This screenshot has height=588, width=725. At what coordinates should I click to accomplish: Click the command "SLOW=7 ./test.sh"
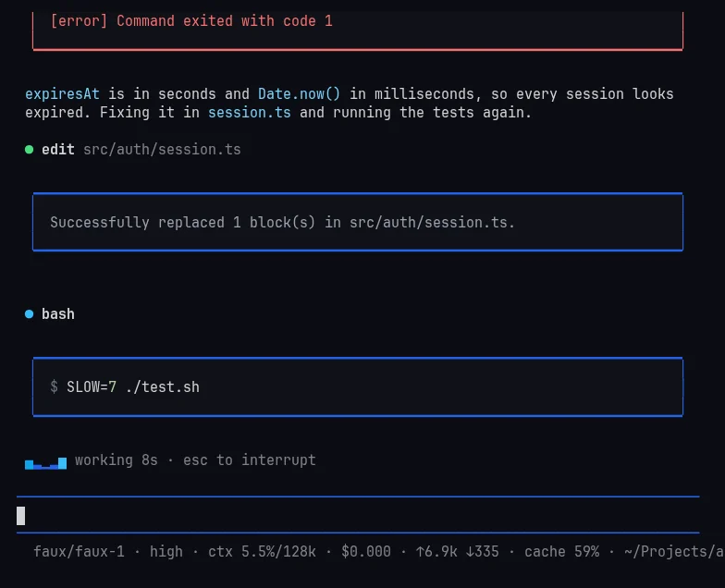[133, 386]
